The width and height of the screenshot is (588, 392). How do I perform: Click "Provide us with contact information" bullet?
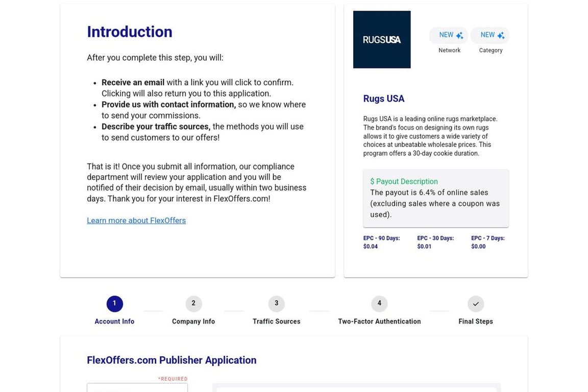coord(169,105)
